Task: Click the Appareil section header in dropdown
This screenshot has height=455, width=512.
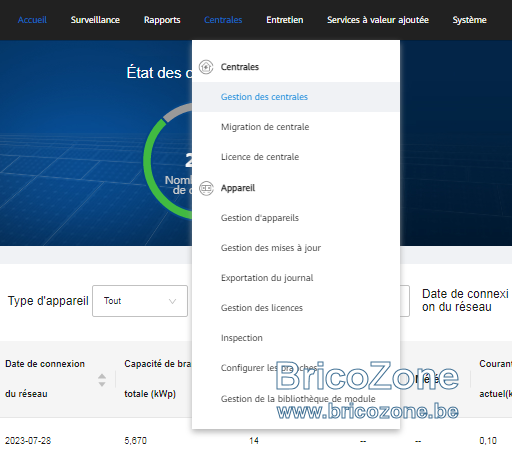Action: click(x=238, y=188)
